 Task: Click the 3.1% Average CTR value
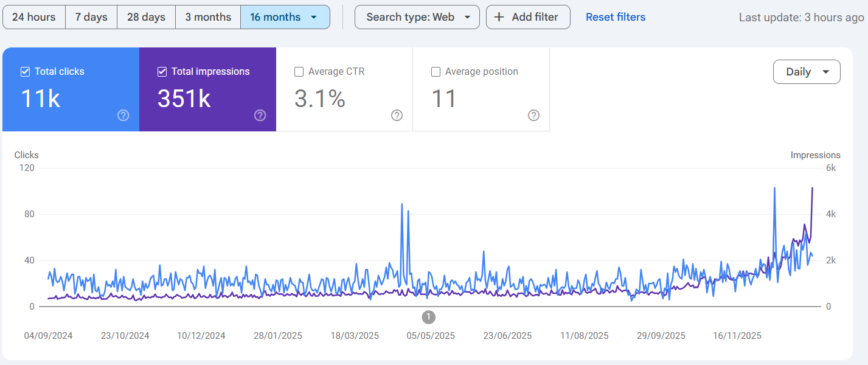point(320,99)
